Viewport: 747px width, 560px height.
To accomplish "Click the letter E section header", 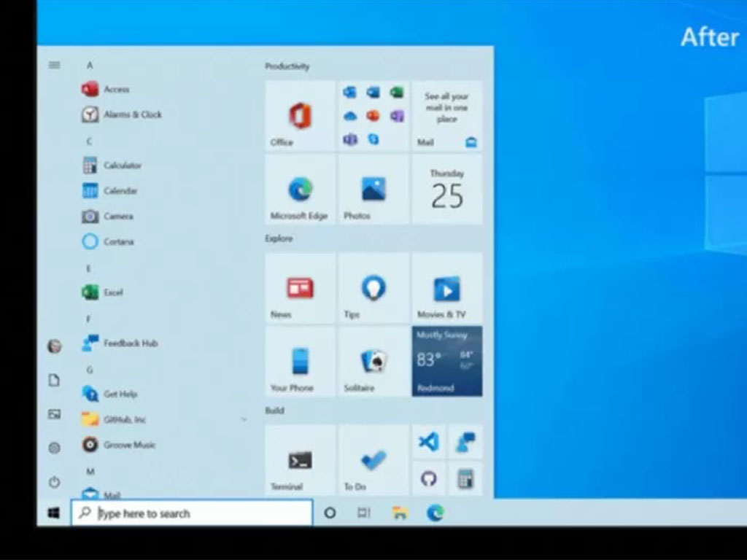I will 88,268.
